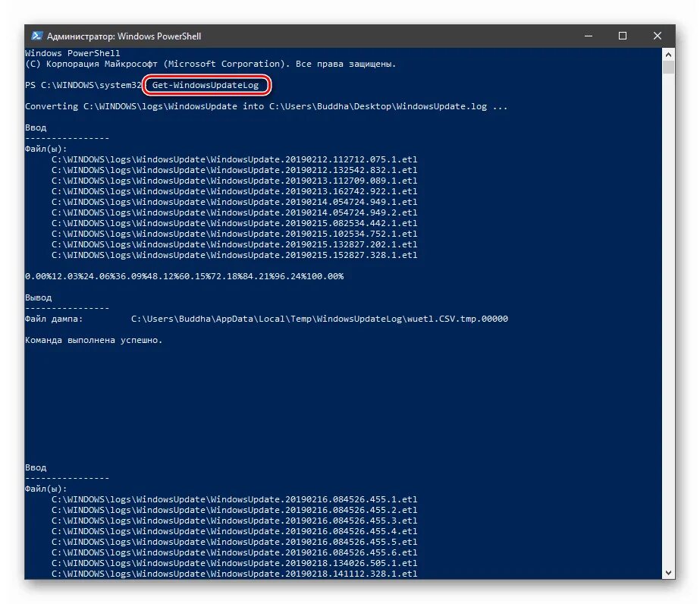Click the 'Файл дампа:' label

pyautogui.click(x=54, y=319)
